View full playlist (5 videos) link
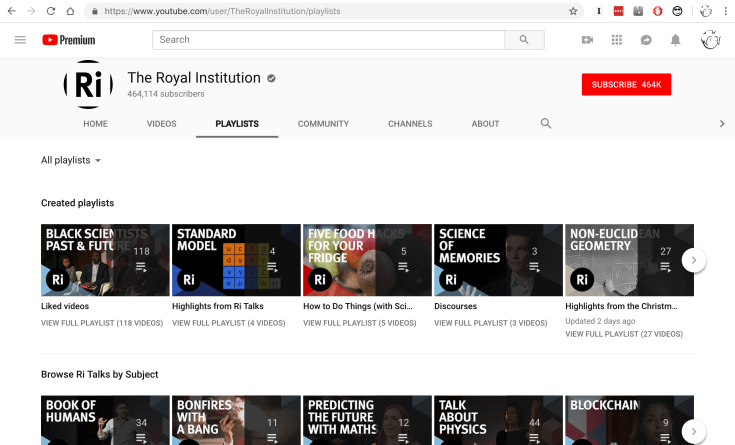 click(360, 323)
